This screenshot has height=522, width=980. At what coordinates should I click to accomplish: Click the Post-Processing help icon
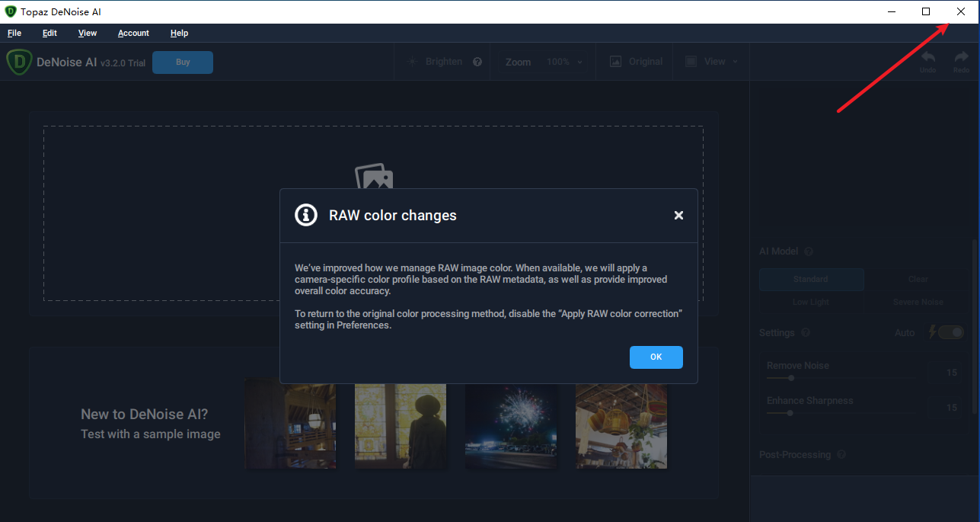click(841, 455)
